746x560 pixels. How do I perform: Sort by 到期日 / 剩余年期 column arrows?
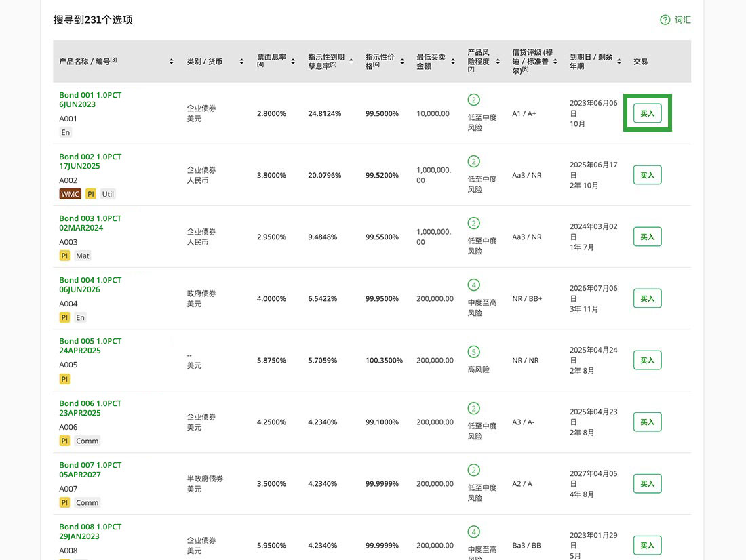point(619,62)
